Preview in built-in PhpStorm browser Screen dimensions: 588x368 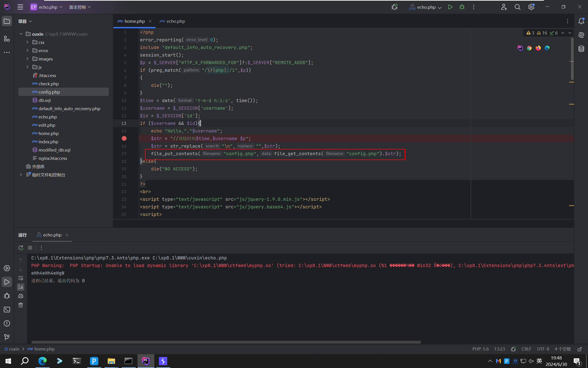pyautogui.click(x=520, y=48)
